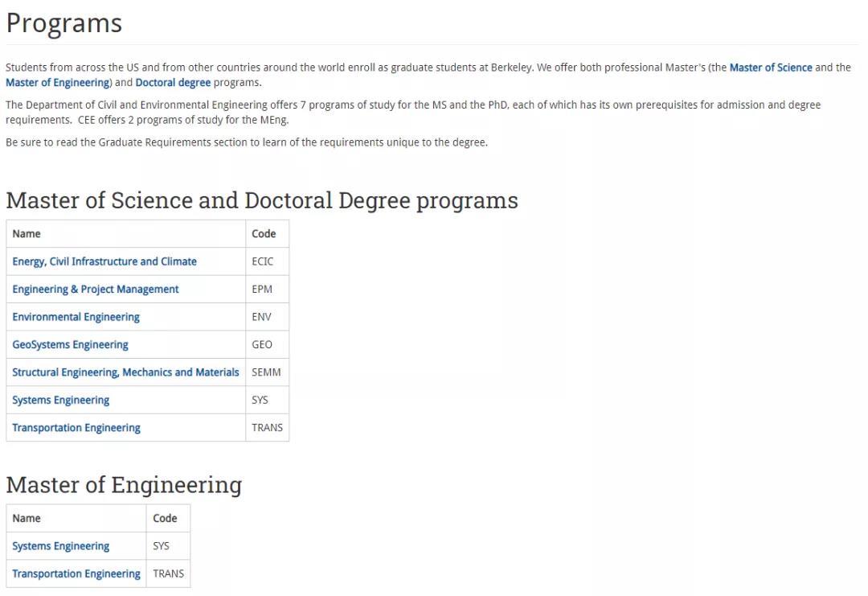
Task: Click Code column header in Master of Engineering table
Action: click(x=165, y=519)
